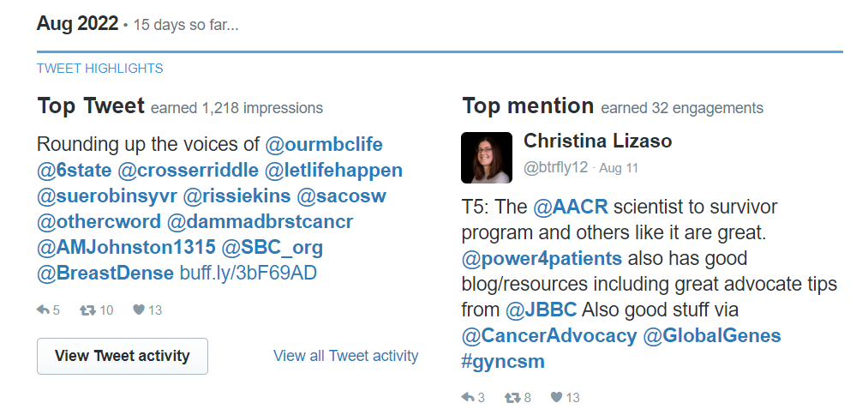Click heart icon under Top Tweet
The height and width of the screenshot is (409, 868).
pos(138,310)
